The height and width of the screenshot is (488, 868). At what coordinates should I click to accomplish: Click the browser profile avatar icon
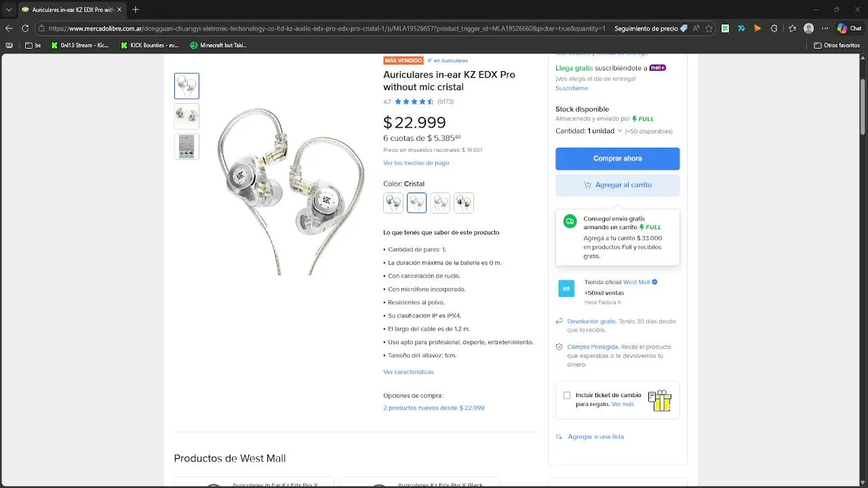tap(808, 28)
